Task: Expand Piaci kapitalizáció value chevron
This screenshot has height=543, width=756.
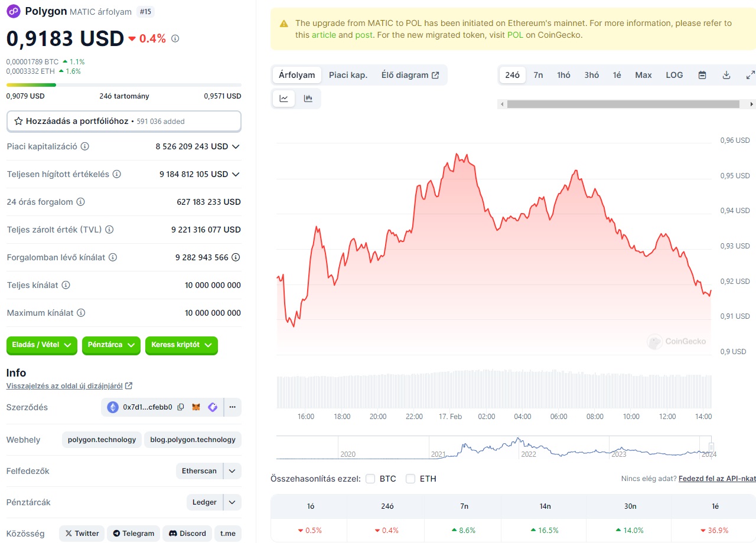Action: click(x=236, y=146)
